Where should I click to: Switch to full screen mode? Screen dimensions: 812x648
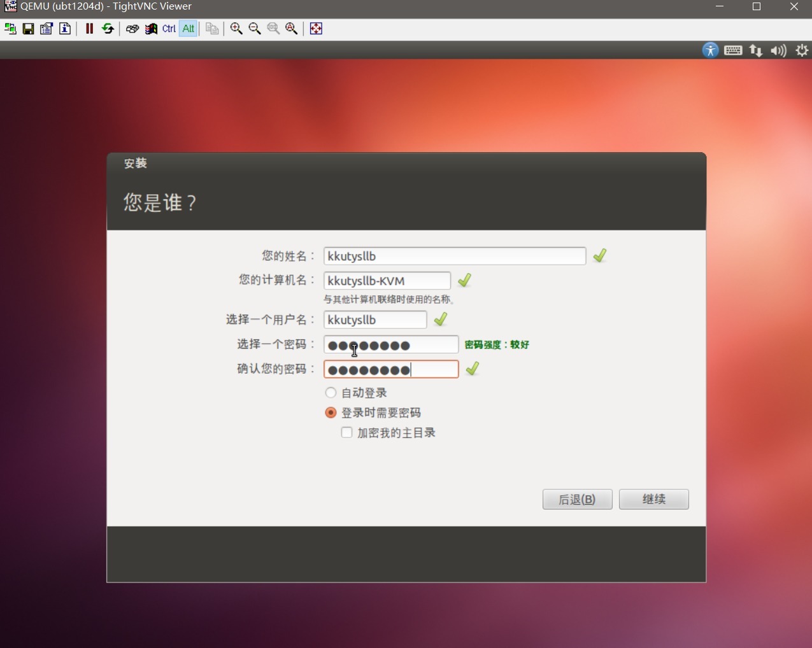316,29
